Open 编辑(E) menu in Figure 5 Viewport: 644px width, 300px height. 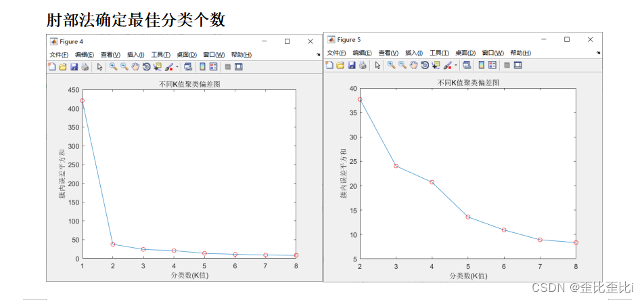coord(363,53)
